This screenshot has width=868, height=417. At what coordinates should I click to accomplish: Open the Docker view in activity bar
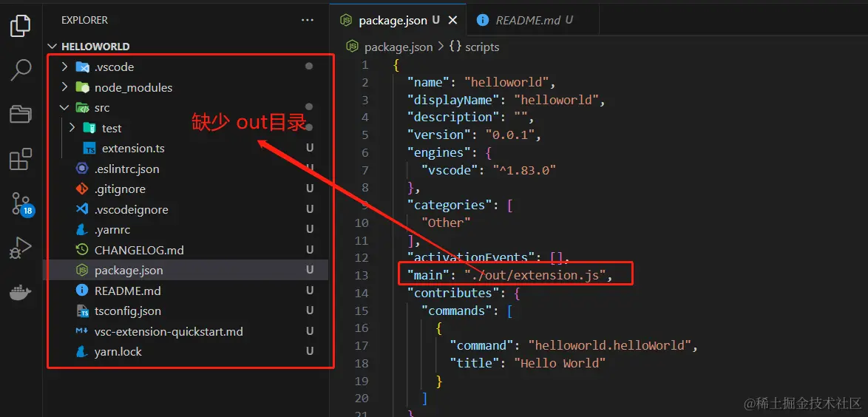pyautogui.click(x=21, y=292)
